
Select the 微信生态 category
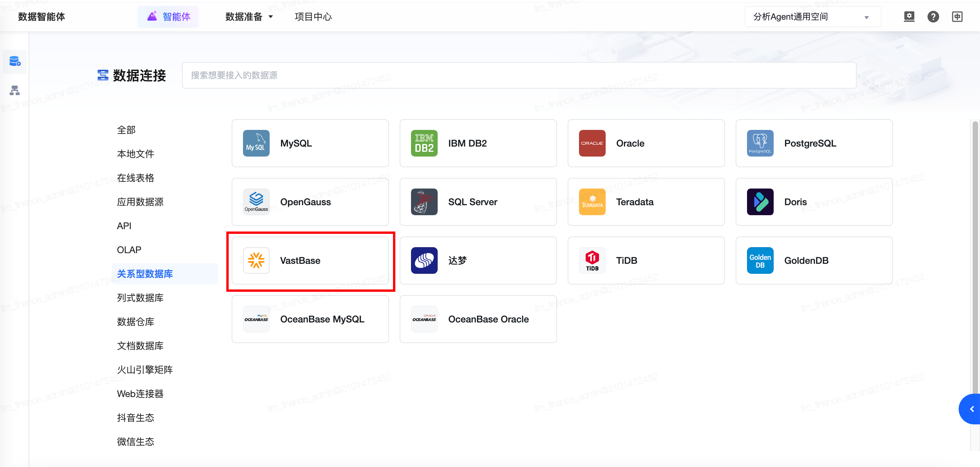coord(135,442)
